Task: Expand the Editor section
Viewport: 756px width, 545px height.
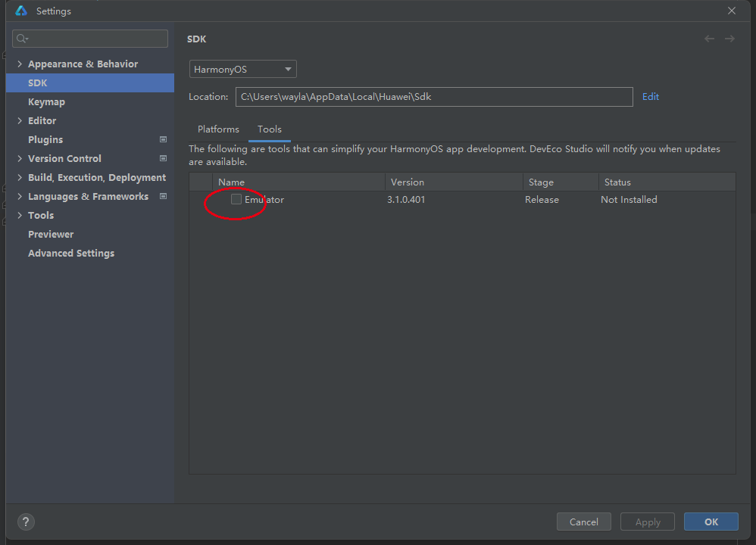Action: click(x=20, y=120)
